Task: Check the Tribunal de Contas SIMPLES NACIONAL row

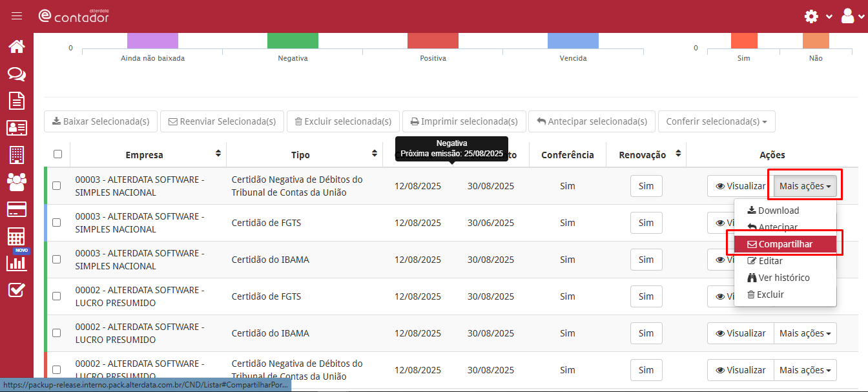Action: pyautogui.click(x=56, y=185)
